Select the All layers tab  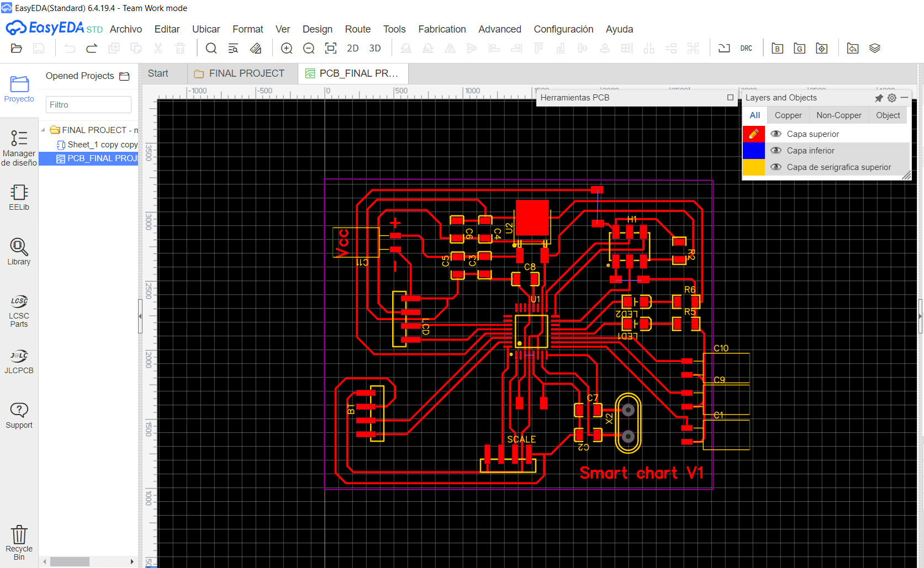pos(755,115)
